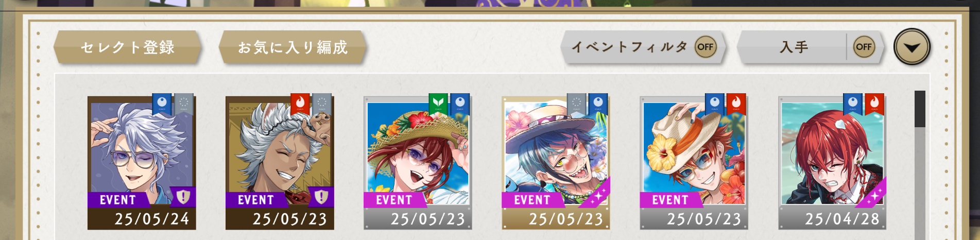Image resolution: width=980 pixels, height=240 pixels.
Task: Open セレクト登録
Action: click(128, 47)
